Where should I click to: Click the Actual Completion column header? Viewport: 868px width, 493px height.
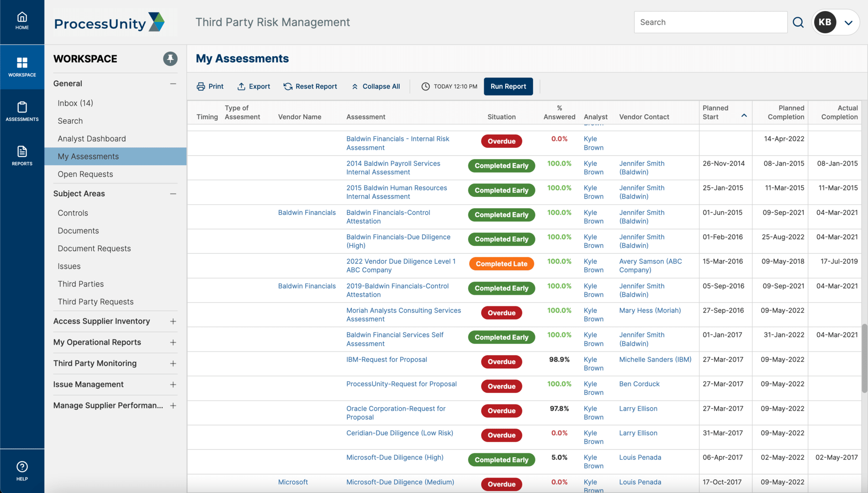click(839, 112)
